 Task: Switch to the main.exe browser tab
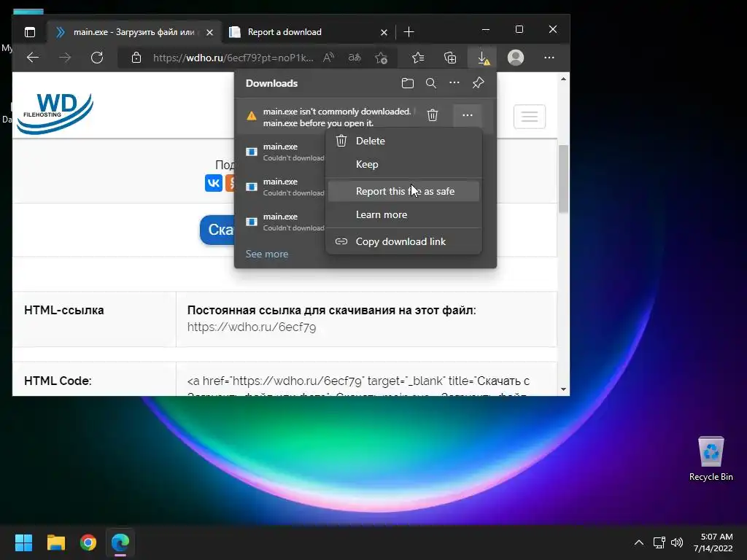click(133, 32)
